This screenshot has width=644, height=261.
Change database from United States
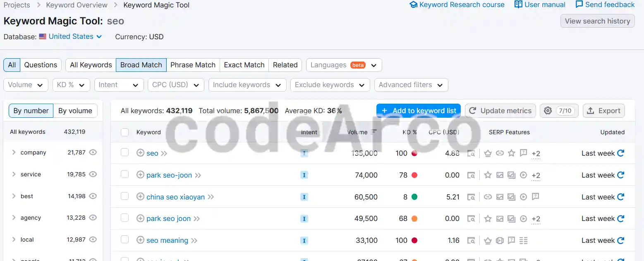click(71, 36)
